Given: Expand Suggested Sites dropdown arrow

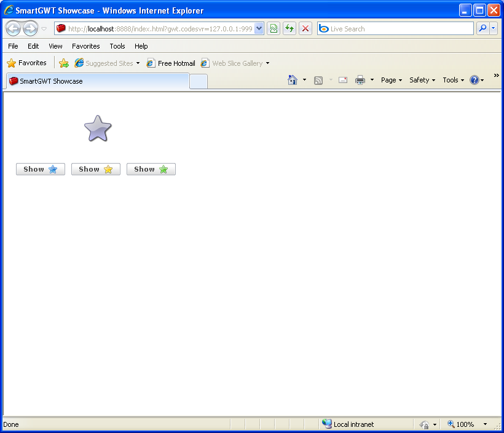Looking at the screenshot, I should (x=138, y=63).
